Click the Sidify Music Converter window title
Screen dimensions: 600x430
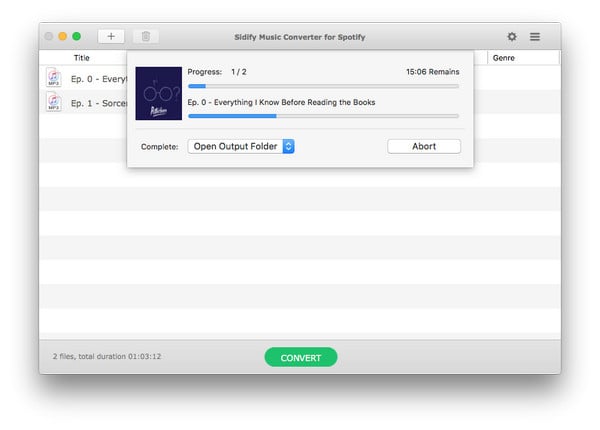pos(300,37)
